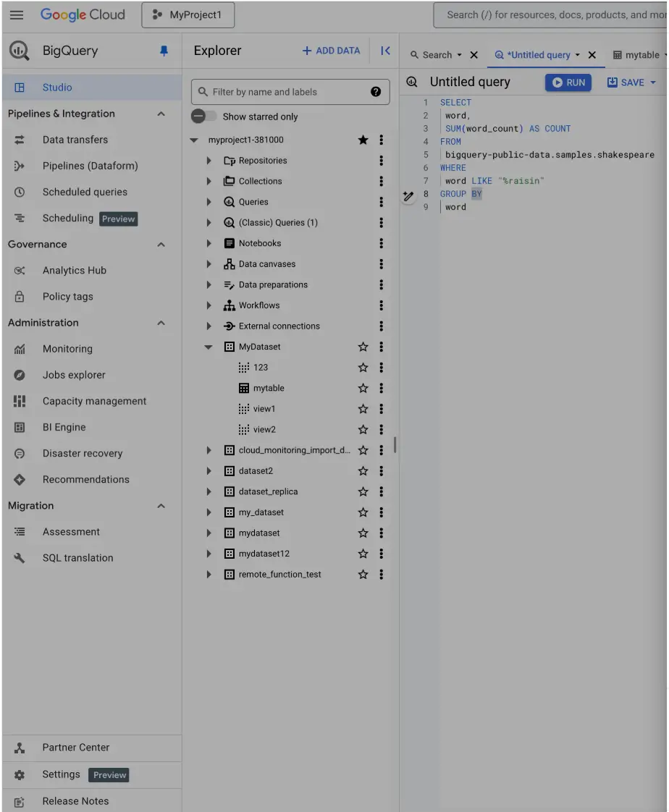Unstar the myproject1-381000 project

363,140
